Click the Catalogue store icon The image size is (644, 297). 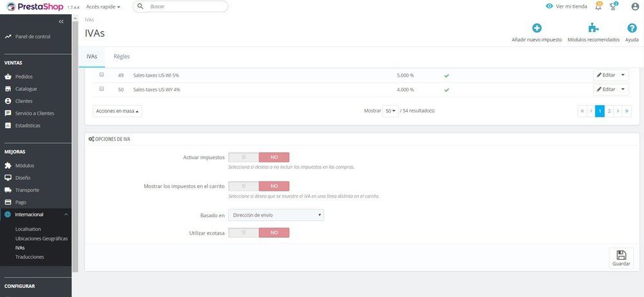[x=8, y=89]
